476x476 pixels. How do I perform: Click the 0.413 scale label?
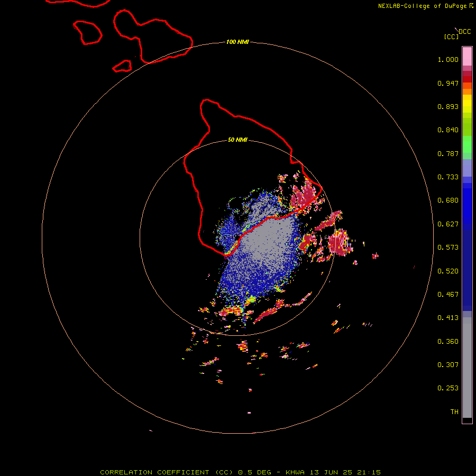(448, 318)
